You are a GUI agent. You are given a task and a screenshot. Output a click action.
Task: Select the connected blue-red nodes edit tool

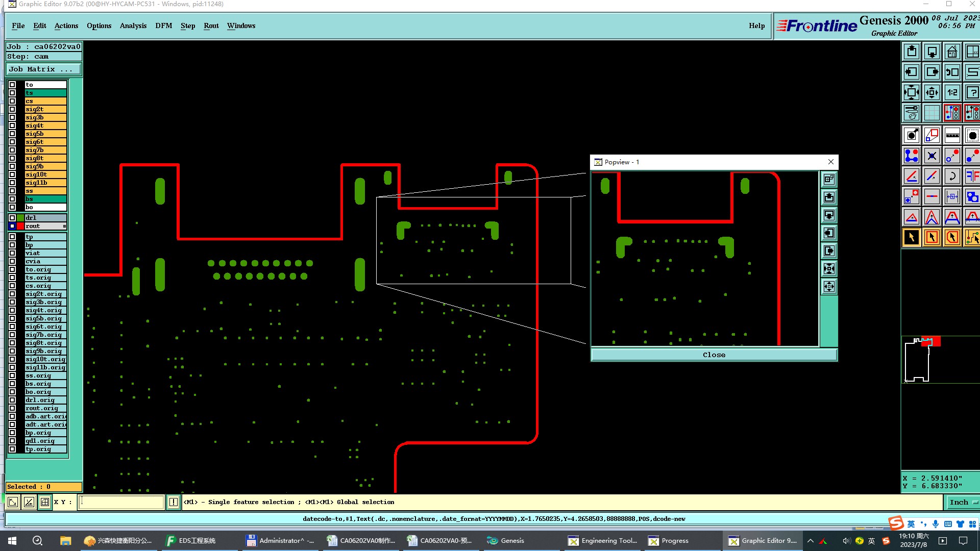point(912,156)
